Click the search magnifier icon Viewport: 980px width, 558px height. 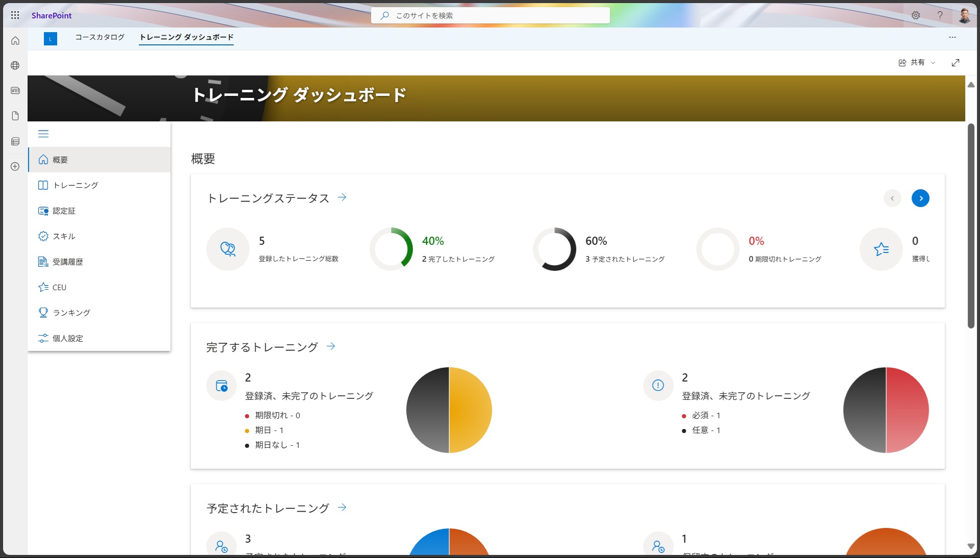click(x=385, y=15)
